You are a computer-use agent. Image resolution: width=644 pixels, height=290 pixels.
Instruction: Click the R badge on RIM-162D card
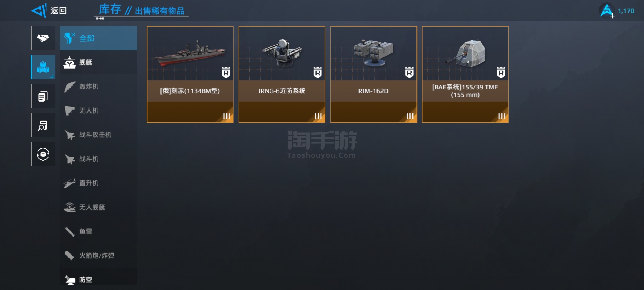[409, 73]
